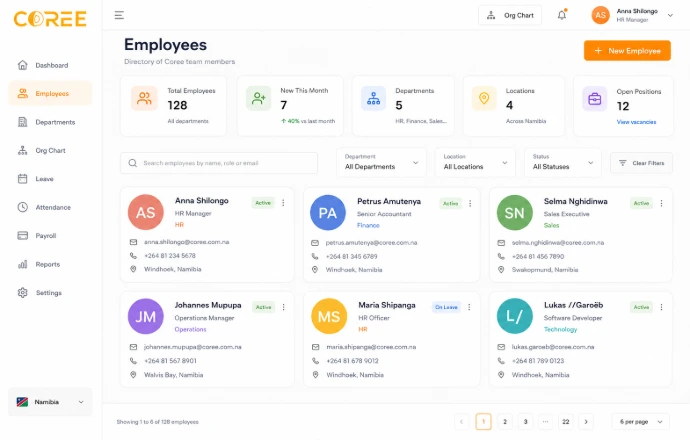Click the Active badge on Anna Shilongo card

pyautogui.click(x=263, y=203)
